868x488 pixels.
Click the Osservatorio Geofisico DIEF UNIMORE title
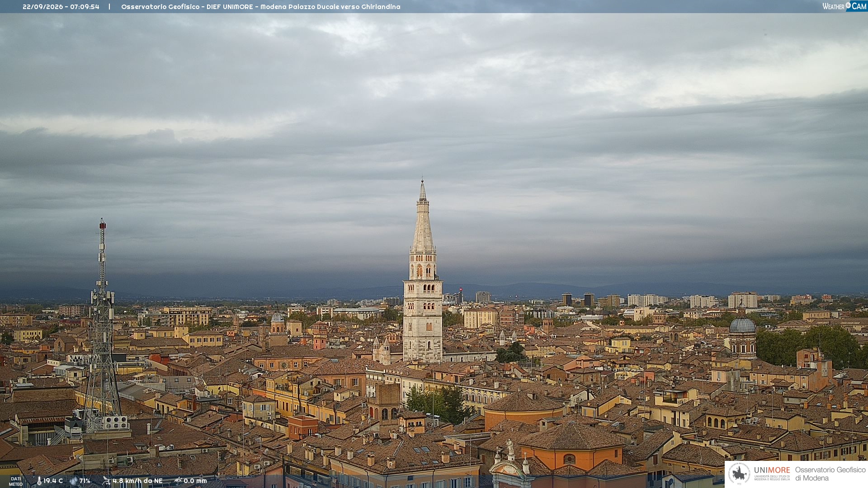187,7
